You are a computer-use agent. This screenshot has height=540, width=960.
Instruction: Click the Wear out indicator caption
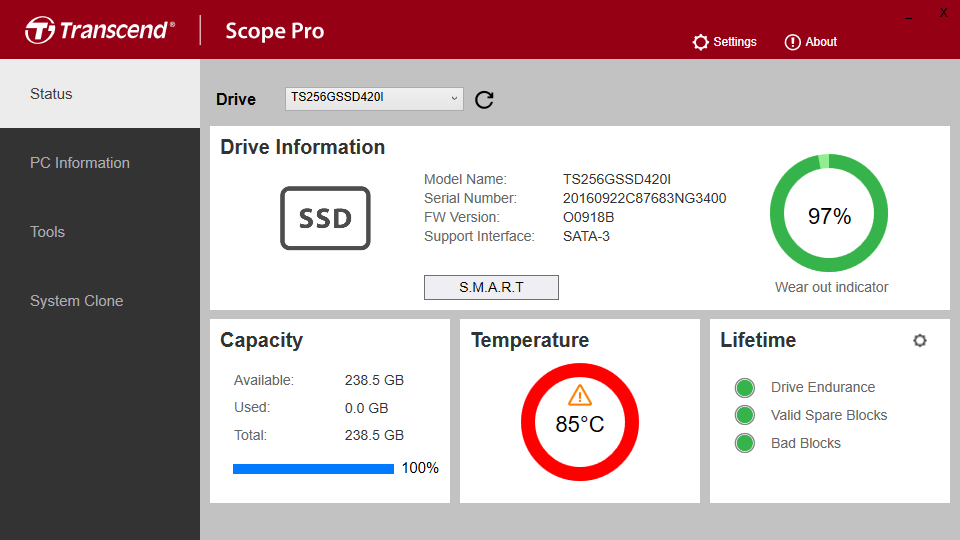click(x=831, y=287)
